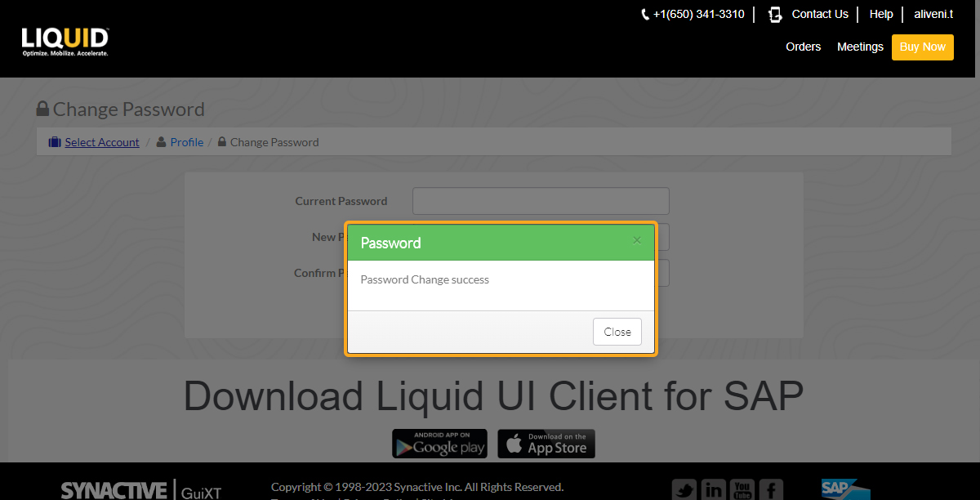Image resolution: width=980 pixels, height=500 pixels.
Task: Open the Orders menu item
Action: (x=804, y=47)
